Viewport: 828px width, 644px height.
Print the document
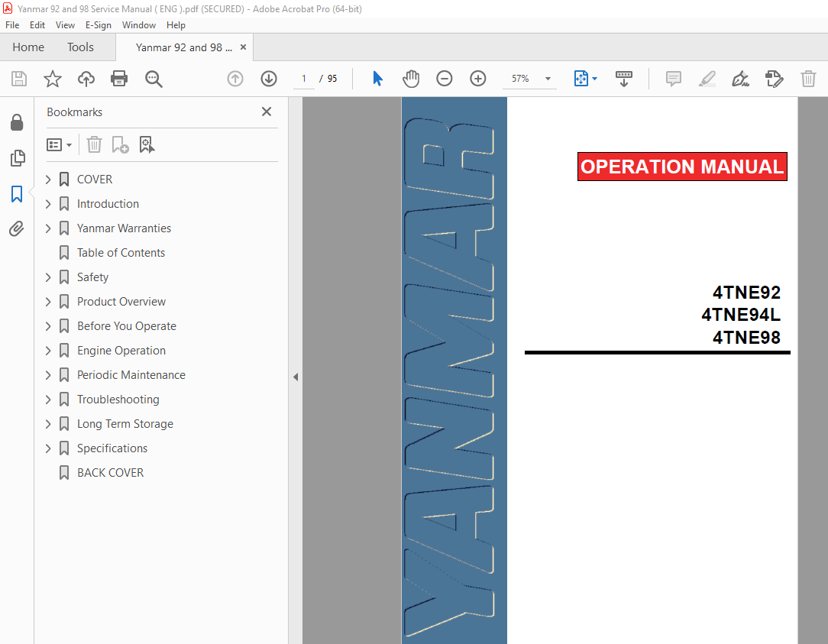(x=119, y=79)
